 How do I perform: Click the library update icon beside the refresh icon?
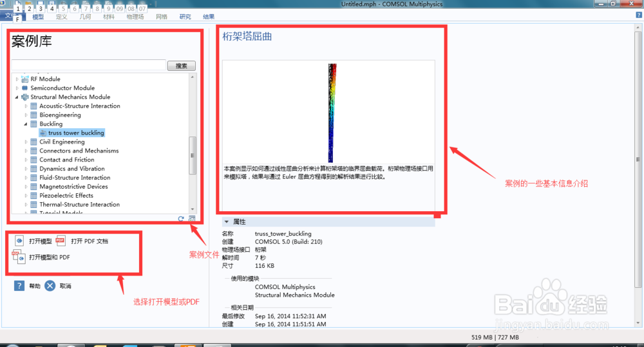pos(192,219)
